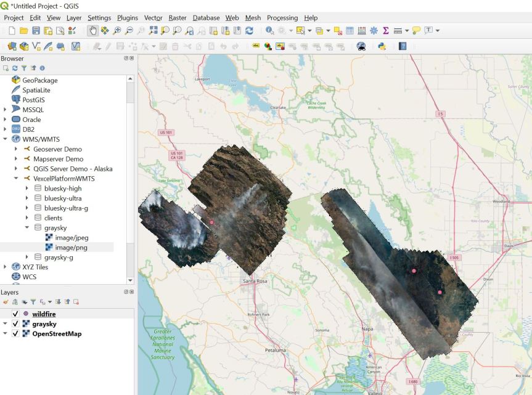This screenshot has height=395, width=532.
Task: Collapse the graysky branch in Browser
Action: (28, 227)
